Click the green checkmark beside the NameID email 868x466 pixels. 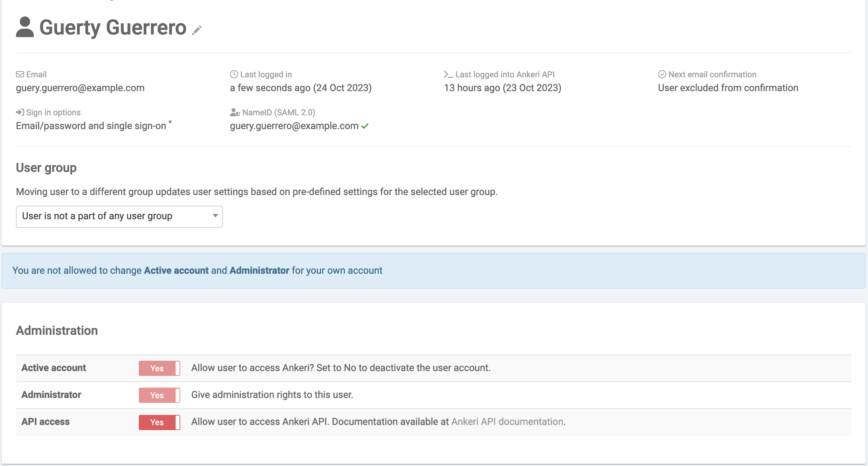(365, 126)
